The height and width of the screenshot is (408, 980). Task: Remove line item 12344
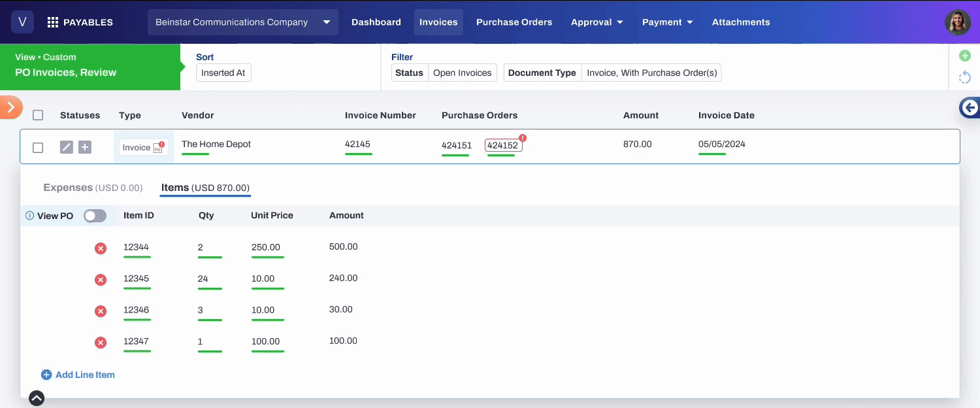coord(101,248)
